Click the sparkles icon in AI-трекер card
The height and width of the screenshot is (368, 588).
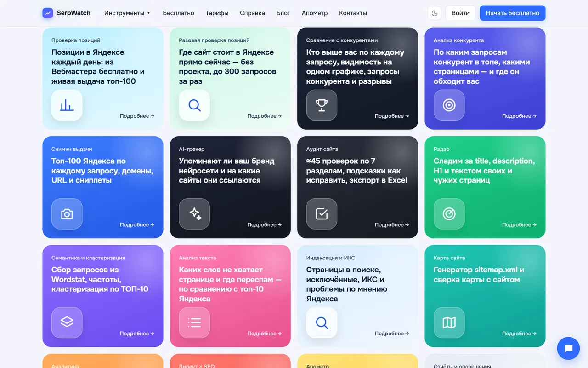coord(194,214)
